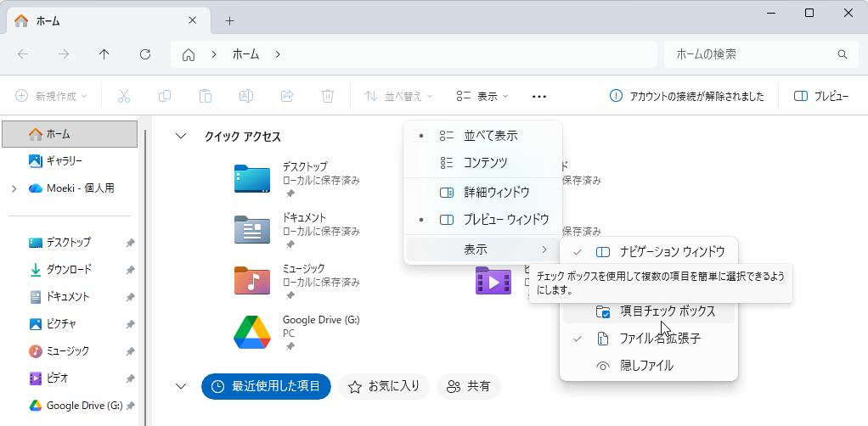868x426 pixels.
Task: Click the プレビュー pane button
Action: 820,96
